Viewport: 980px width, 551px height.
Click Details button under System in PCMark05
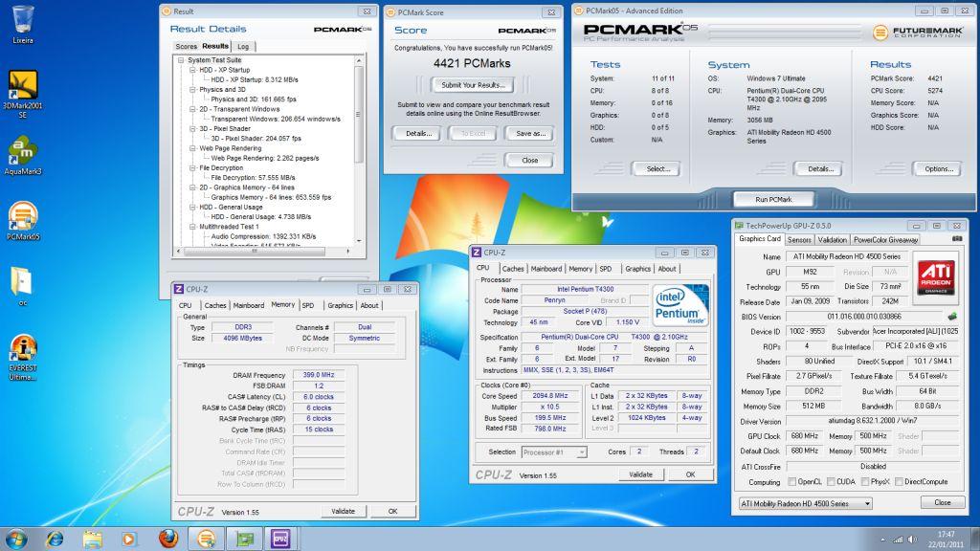pyautogui.click(x=820, y=168)
